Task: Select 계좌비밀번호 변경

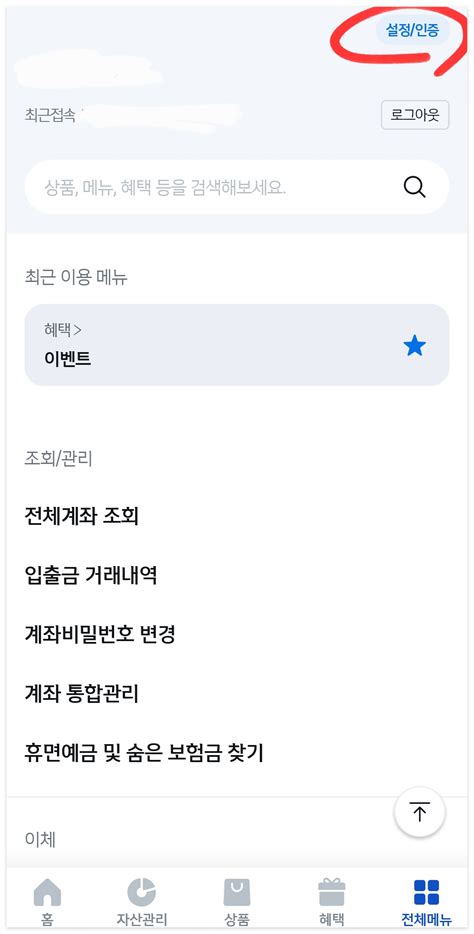Action: [x=99, y=635]
